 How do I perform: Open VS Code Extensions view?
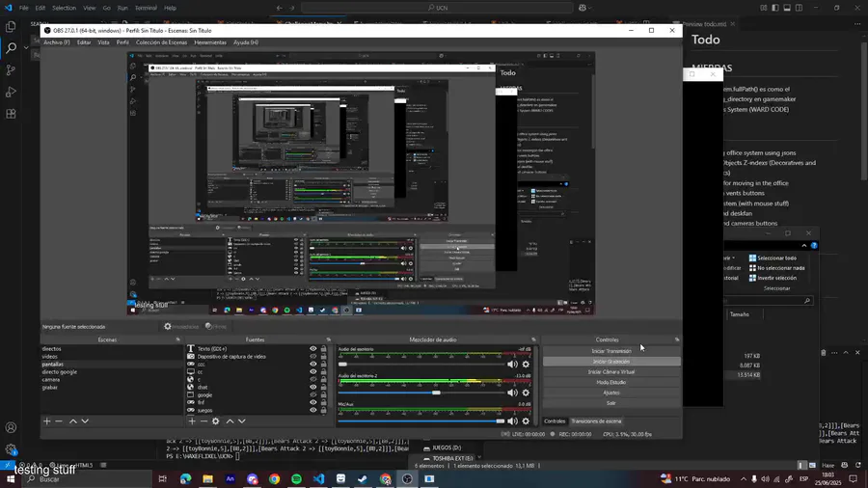(11, 114)
